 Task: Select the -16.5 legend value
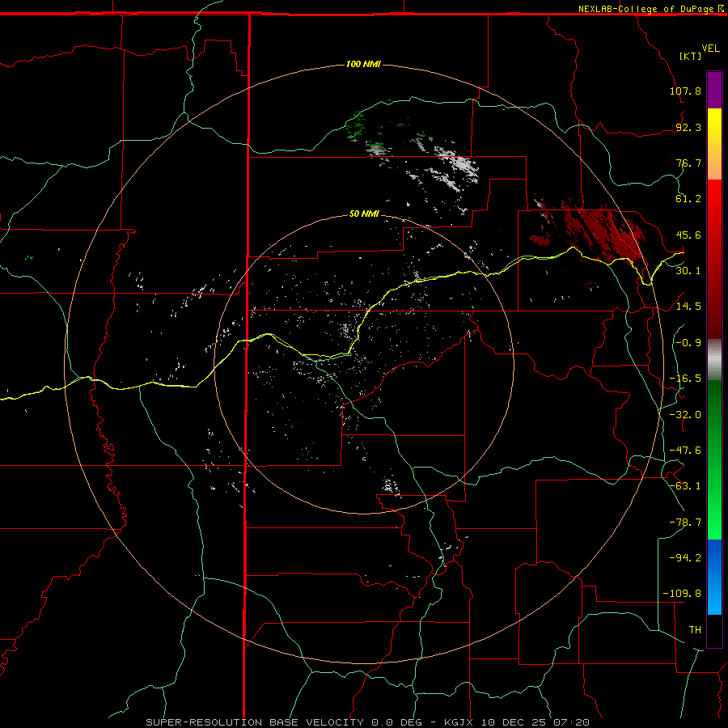(x=685, y=379)
